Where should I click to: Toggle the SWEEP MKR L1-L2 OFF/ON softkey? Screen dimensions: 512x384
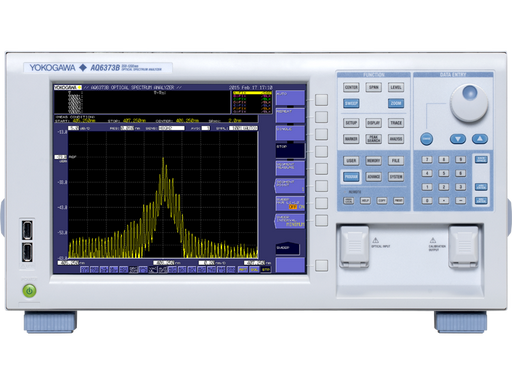coord(290,203)
